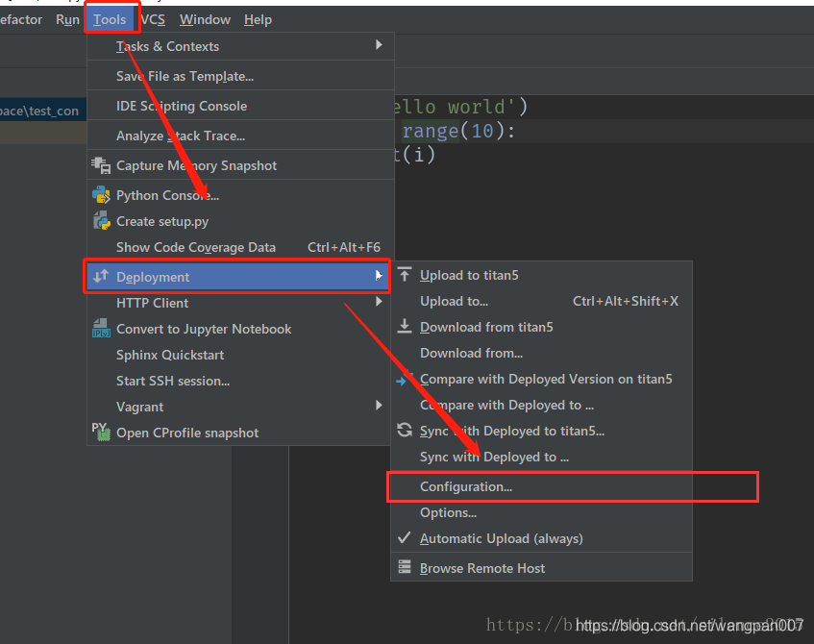This screenshot has width=814, height=644.
Task: Click the test_con path in project panel
Action: pyautogui.click(x=39, y=111)
